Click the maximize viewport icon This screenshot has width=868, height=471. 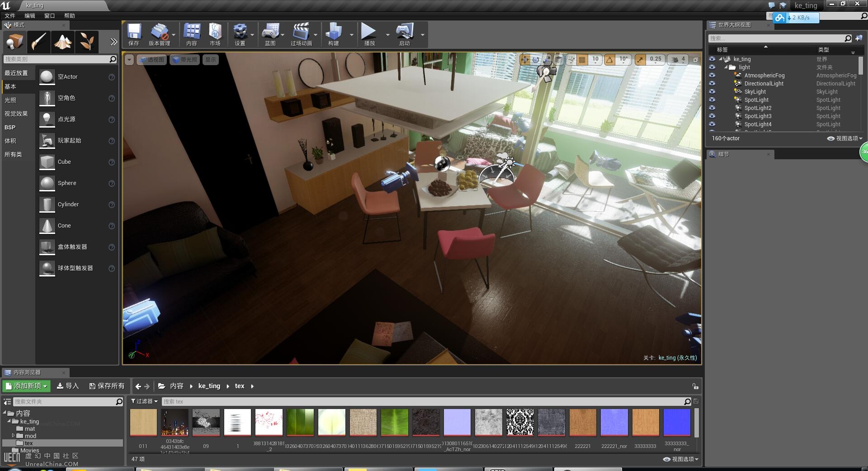[696, 59]
